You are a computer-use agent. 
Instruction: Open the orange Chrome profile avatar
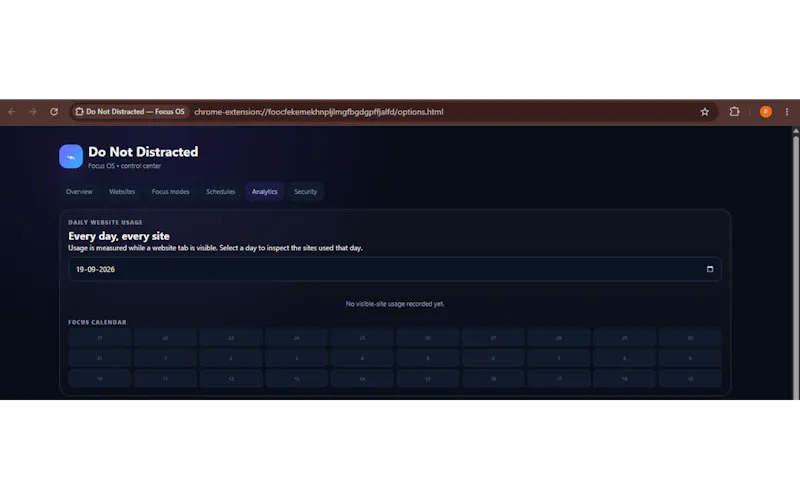[765, 112]
